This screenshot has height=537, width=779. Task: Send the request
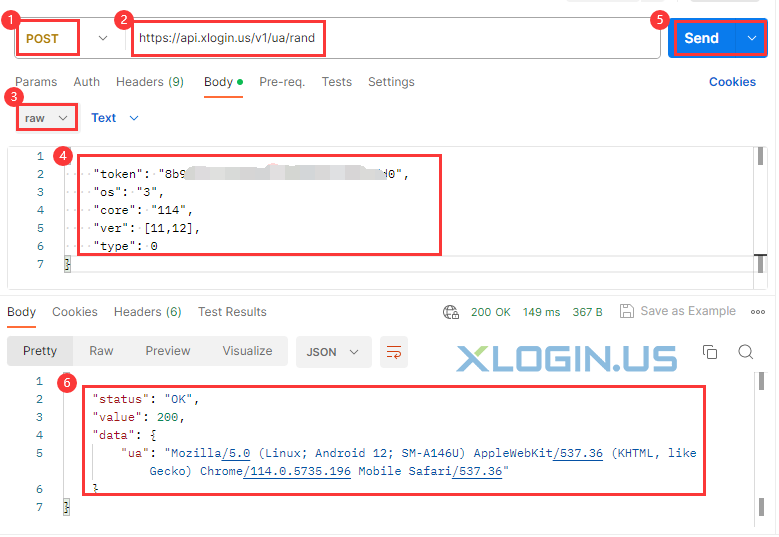701,38
